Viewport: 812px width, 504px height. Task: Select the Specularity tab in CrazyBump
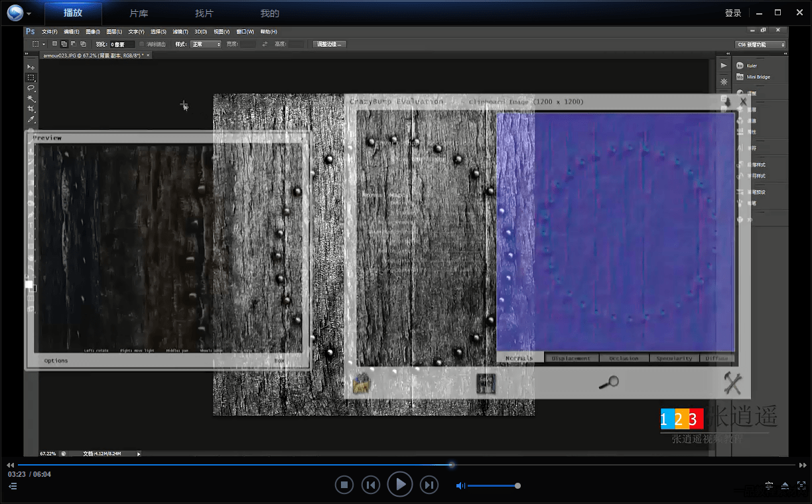coord(674,358)
